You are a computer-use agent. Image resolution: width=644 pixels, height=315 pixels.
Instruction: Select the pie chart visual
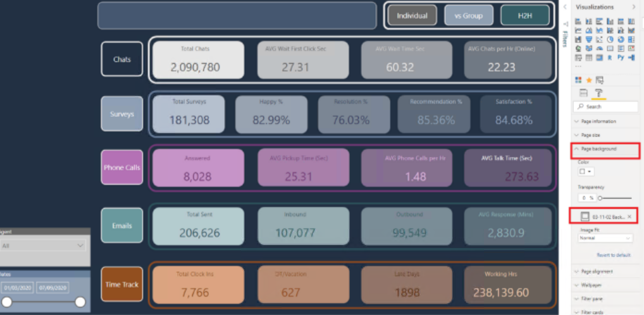coord(610,39)
